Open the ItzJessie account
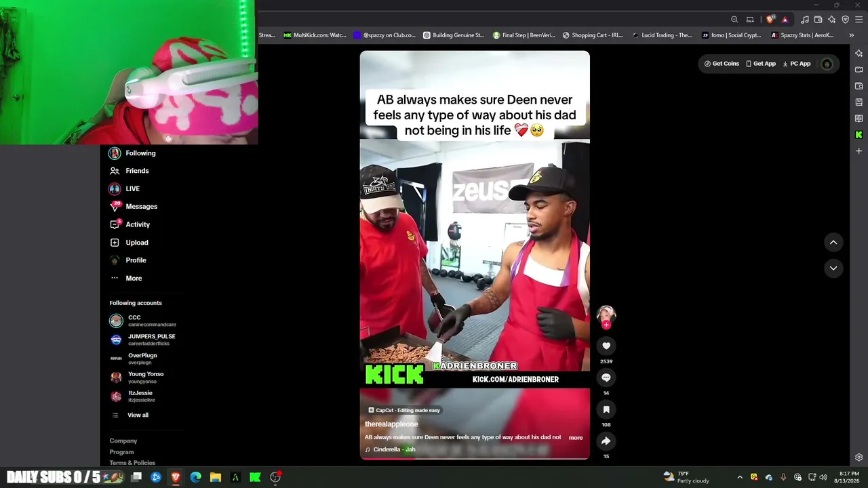Screen dimensions: 868x488 coord(132,396)
